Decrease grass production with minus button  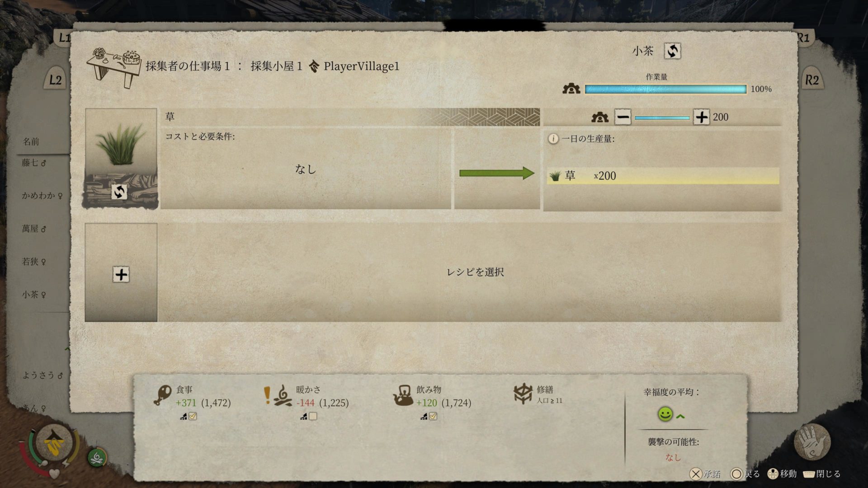[623, 117]
